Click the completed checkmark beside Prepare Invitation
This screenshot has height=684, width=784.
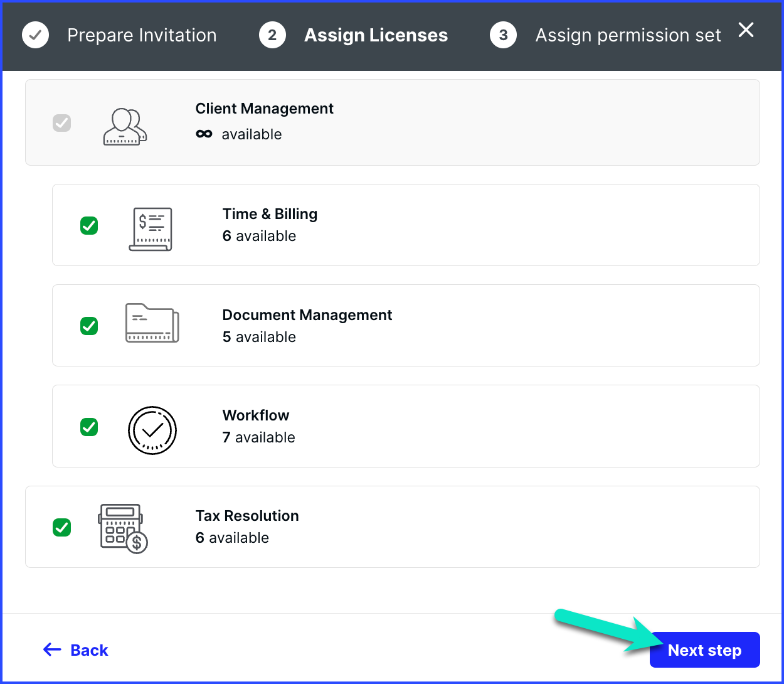click(x=36, y=35)
